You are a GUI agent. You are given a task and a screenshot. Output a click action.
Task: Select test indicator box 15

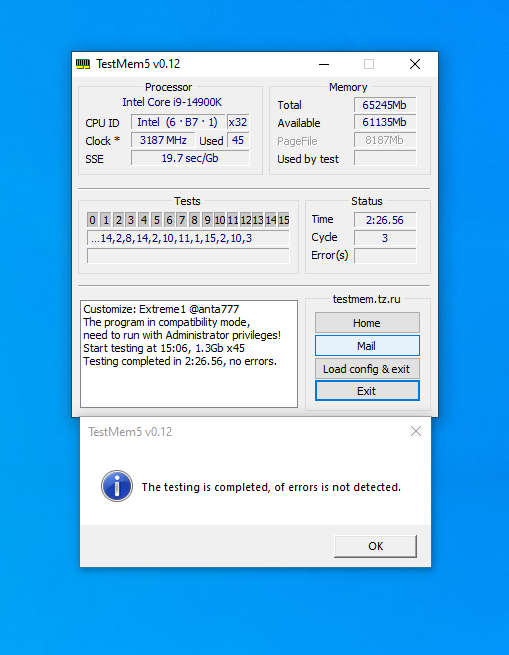coord(284,220)
